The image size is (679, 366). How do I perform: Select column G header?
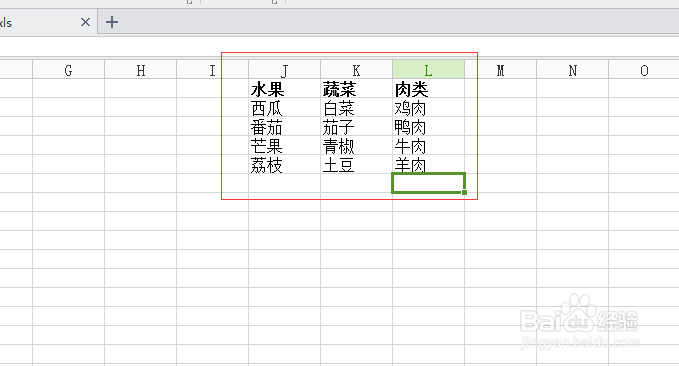[68, 70]
